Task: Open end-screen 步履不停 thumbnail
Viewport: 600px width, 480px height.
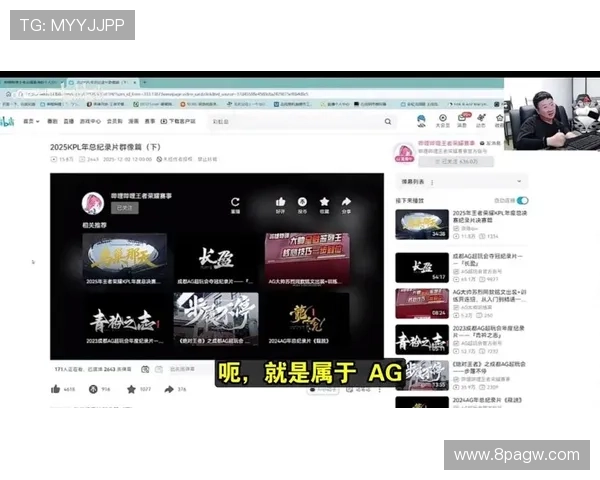Action: point(216,319)
